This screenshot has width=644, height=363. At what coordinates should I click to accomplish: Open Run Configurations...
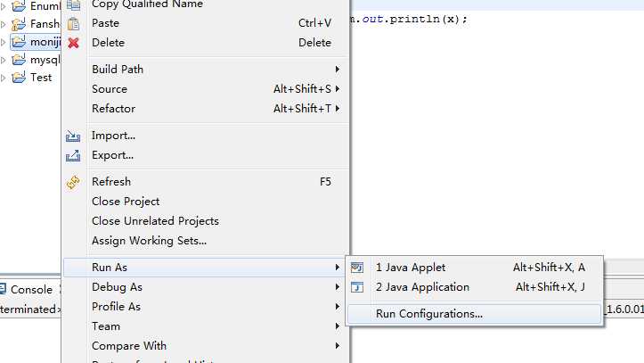475,314
